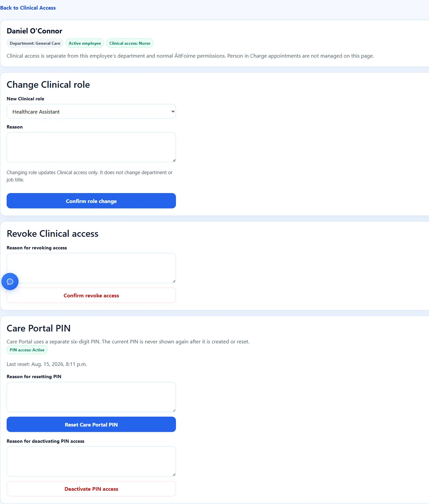
Task: Open the New Clinical role dropdown
Action: pos(91,112)
